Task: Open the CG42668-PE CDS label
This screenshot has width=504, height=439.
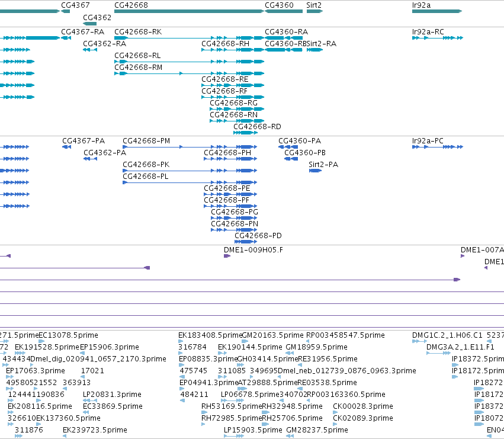Action: coord(227,188)
